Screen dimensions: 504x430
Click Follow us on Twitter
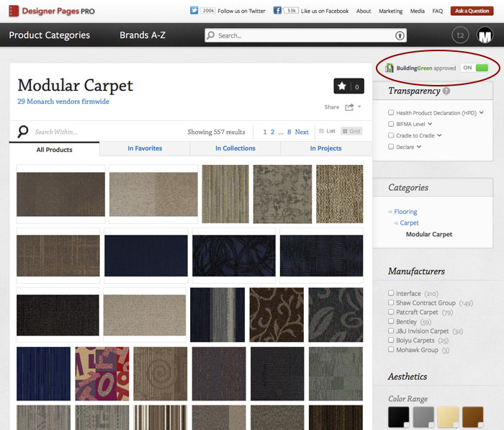[x=241, y=11]
